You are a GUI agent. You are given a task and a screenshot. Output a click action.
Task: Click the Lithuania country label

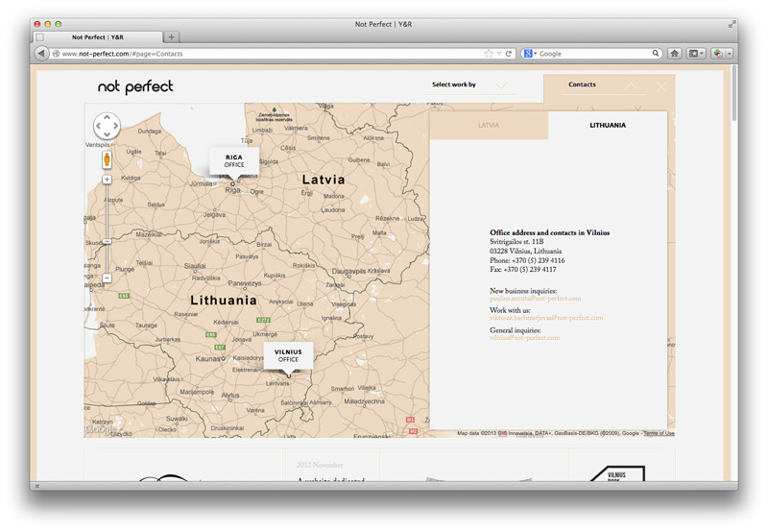tap(224, 301)
